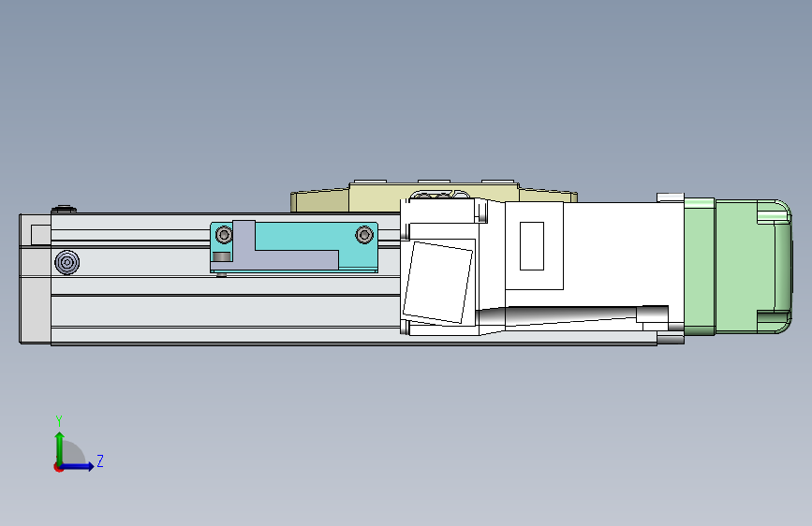Select the gray left end cap of the actuator
Screen dimensions: 812x526
tap(36, 279)
